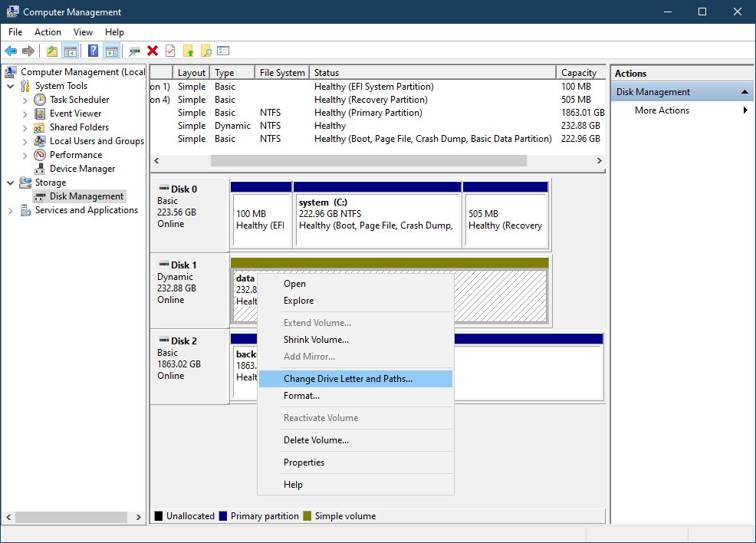This screenshot has height=543, width=756.
Task: Open the Action menu in menu bar
Action: click(x=48, y=32)
